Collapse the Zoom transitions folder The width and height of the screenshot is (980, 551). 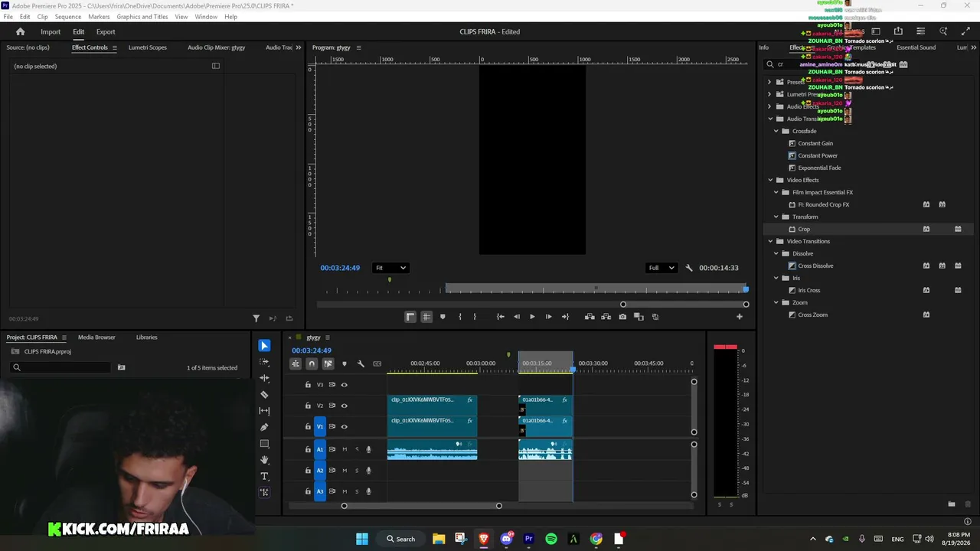[776, 302]
